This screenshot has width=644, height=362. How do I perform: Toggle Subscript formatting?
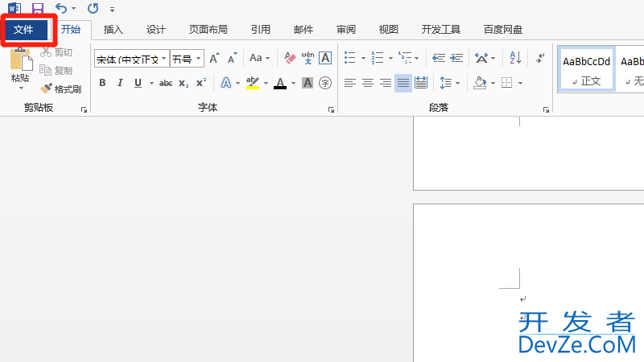pyautogui.click(x=184, y=83)
